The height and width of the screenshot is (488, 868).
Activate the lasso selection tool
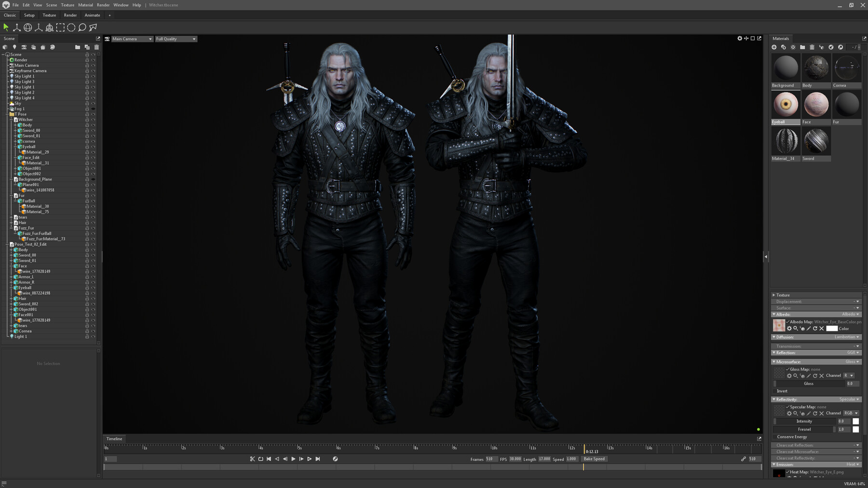tap(81, 27)
